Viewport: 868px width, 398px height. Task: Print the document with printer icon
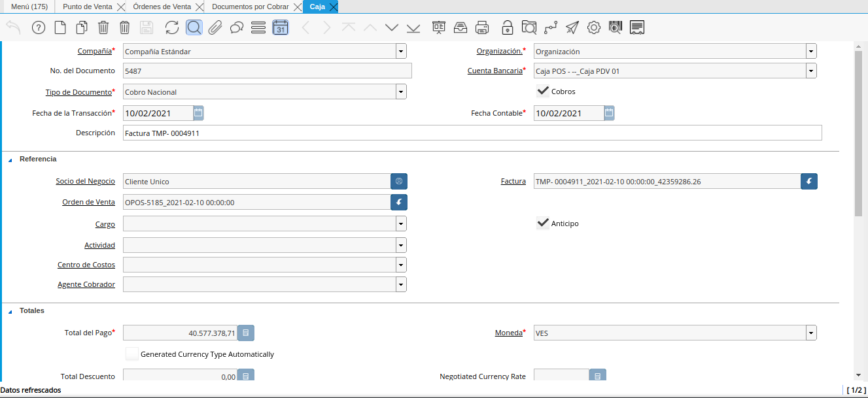pyautogui.click(x=482, y=27)
